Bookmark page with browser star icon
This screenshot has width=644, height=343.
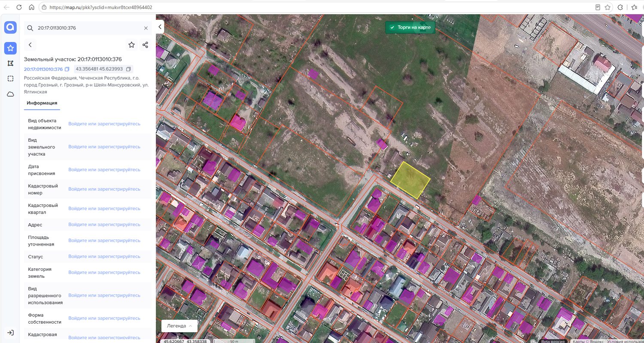coord(608,7)
